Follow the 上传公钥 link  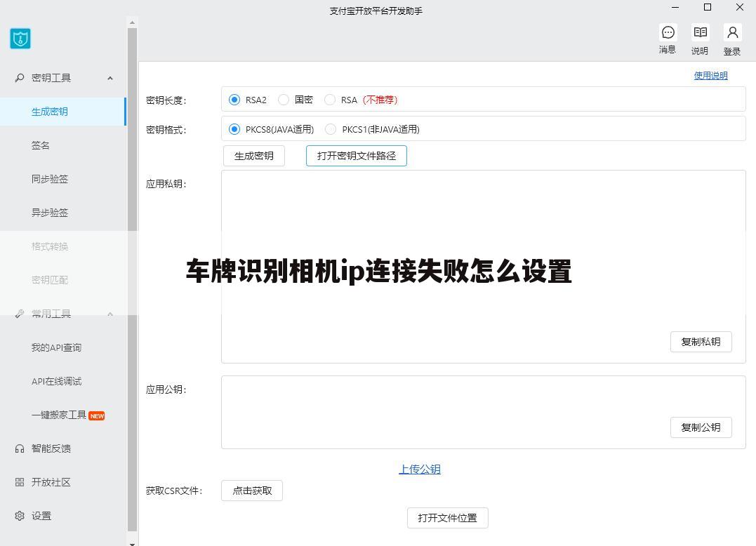coord(420,469)
